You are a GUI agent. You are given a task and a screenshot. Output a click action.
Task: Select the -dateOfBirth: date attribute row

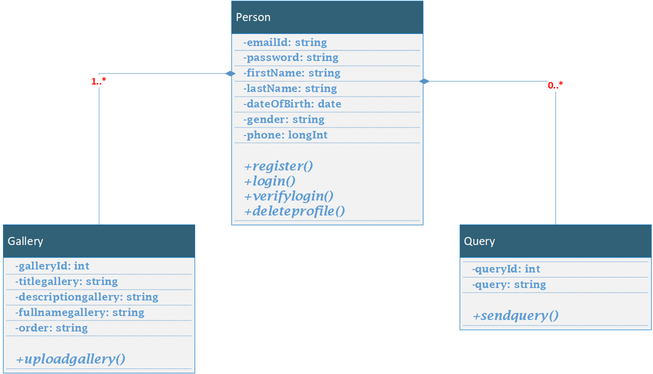327,104
